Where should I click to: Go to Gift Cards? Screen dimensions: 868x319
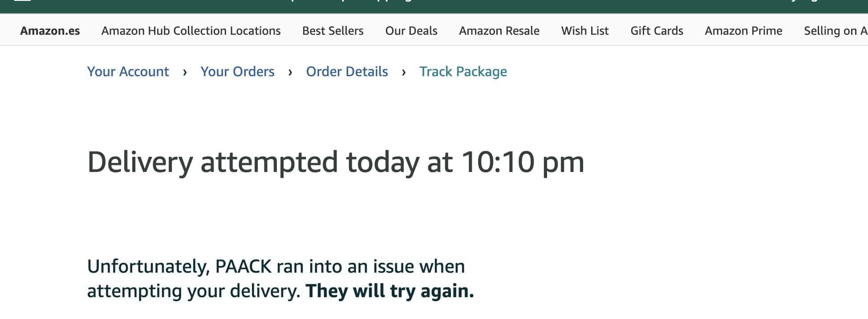[x=657, y=31]
